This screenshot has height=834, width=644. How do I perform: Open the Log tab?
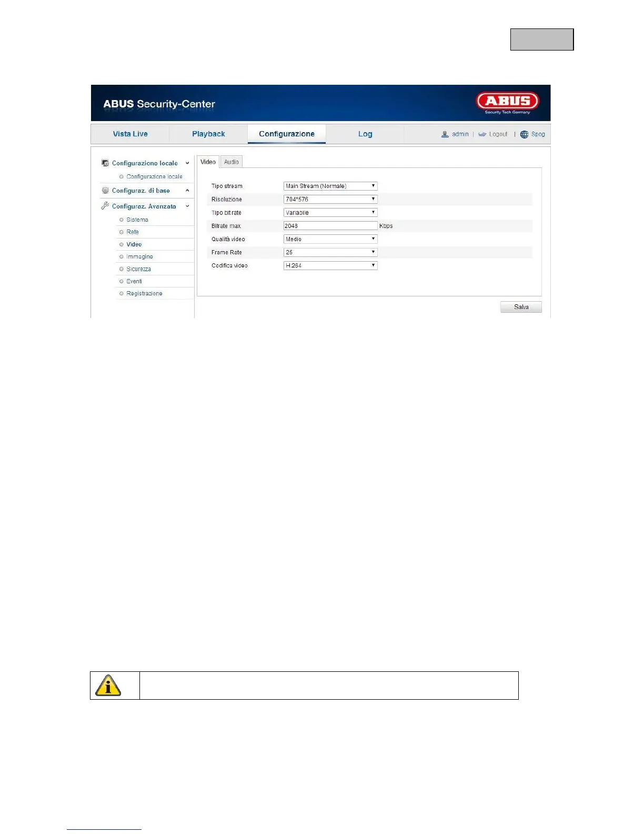coord(365,134)
